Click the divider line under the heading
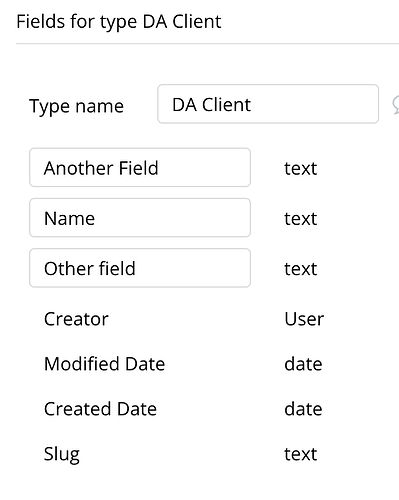The height and width of the screenshot is (500, 399). [207, 43]
